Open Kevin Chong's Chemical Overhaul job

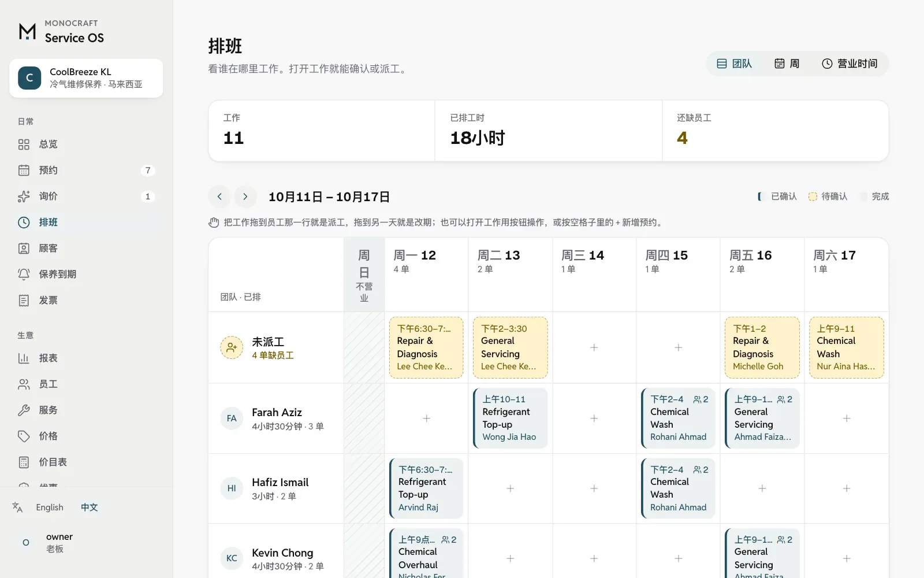click(x=426, y=553)
